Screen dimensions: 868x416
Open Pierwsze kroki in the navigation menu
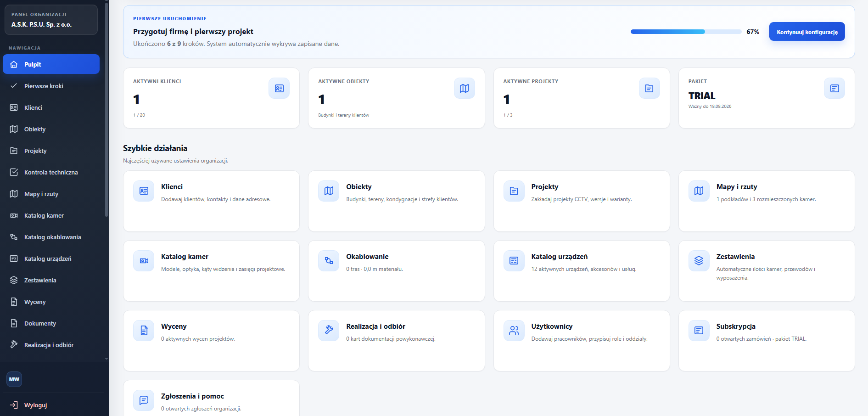(51, 86)
